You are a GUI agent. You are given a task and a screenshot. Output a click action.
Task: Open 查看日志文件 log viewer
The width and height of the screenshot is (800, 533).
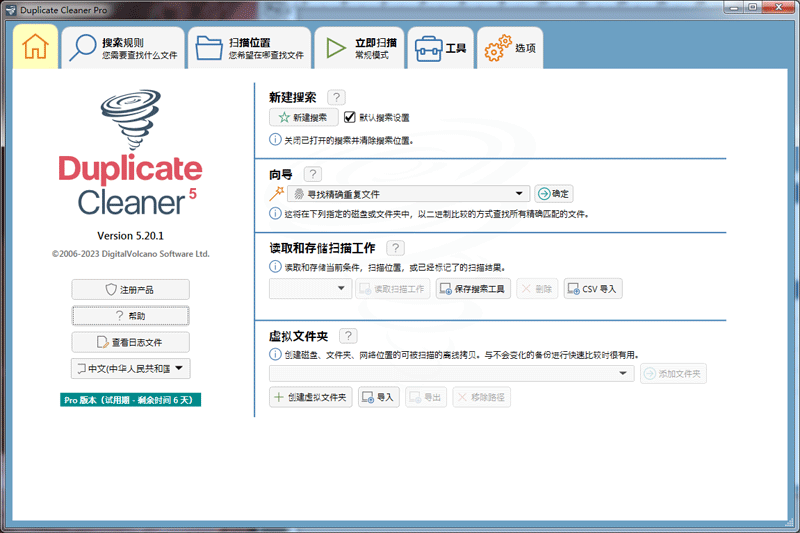131,342
